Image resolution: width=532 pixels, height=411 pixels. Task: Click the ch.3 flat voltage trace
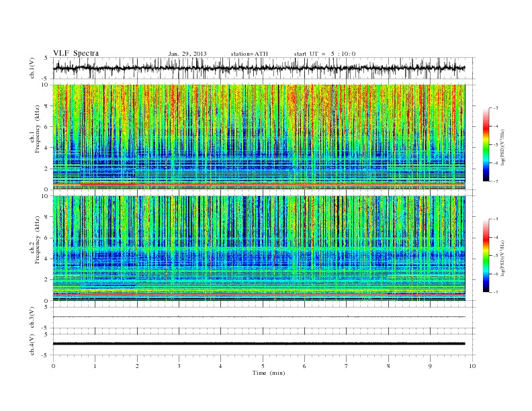[259, 317]
